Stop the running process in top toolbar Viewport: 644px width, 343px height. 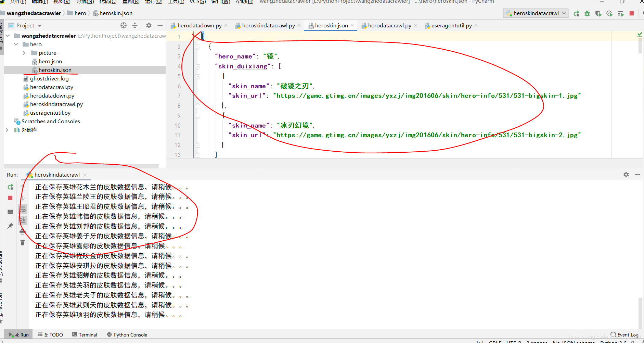(632, 13)
